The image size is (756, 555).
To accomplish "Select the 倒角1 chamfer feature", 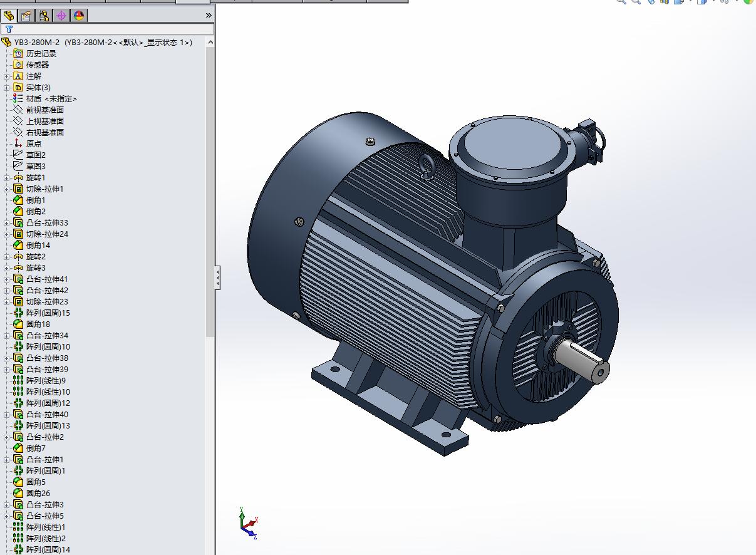I will coord(29,200).
